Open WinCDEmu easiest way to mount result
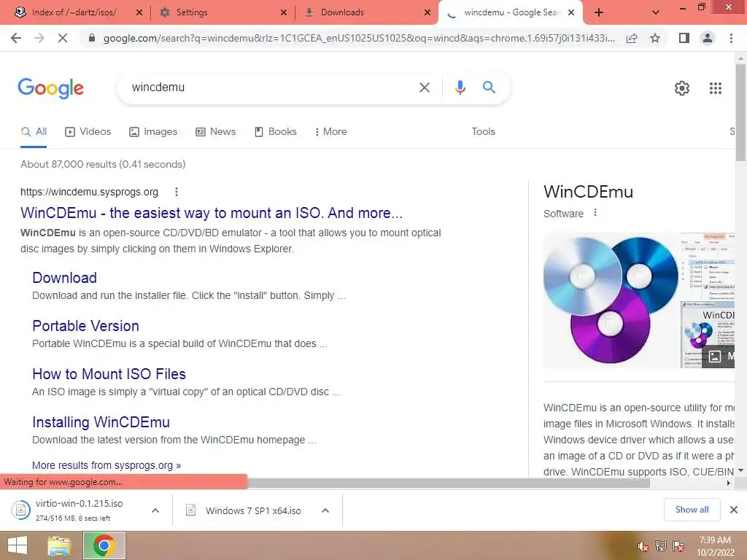 (212, 213)
